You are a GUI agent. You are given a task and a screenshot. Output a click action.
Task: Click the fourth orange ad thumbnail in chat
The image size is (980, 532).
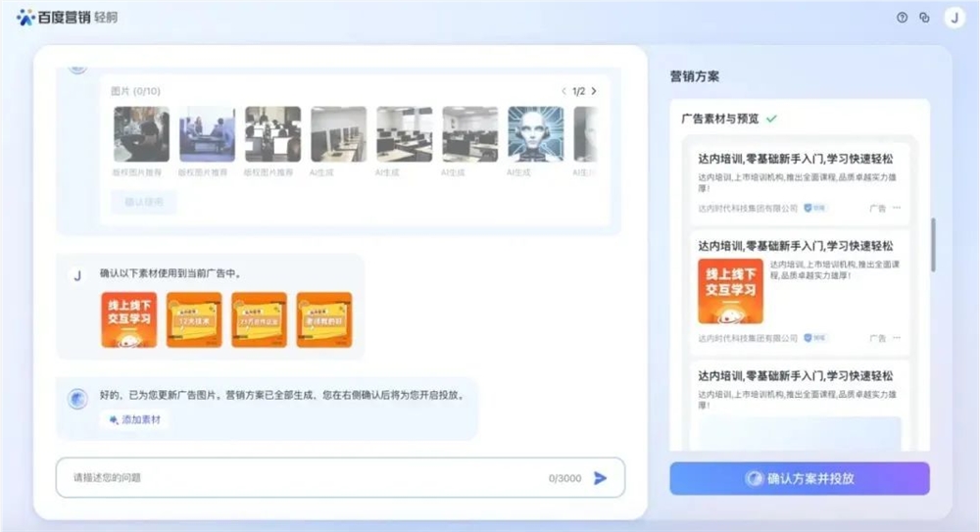click(323, 319)
